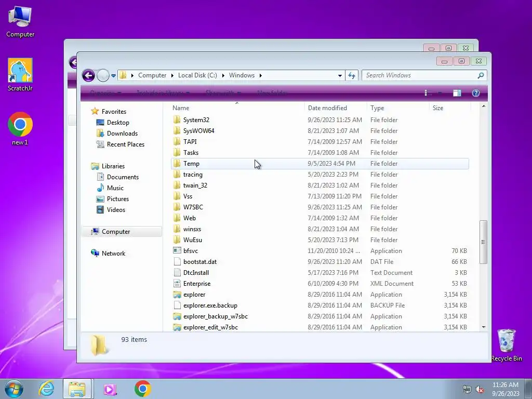The width and height of the screenshot is (532, 399).
Task: Select Libraries in navigation pane
Action: pos(113,166)
